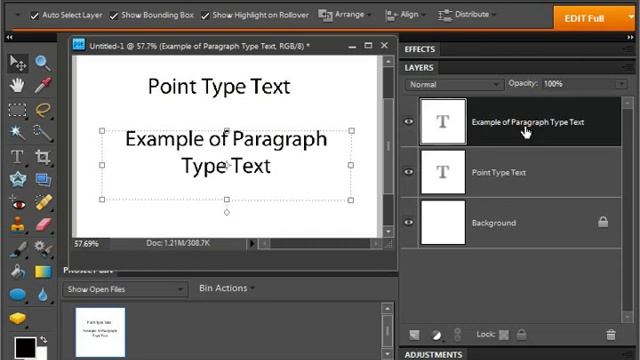Select the Crop tool

[42, 157]
